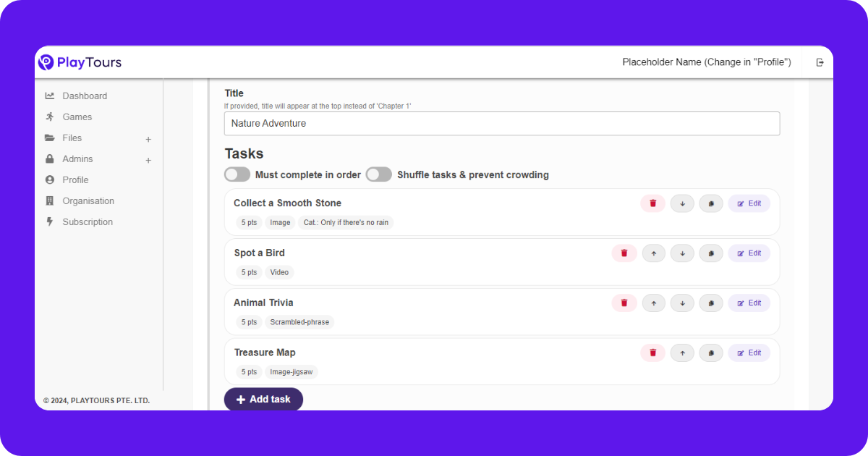
Task: Edit the Spot a Bird task
Action: click(749, 253)
